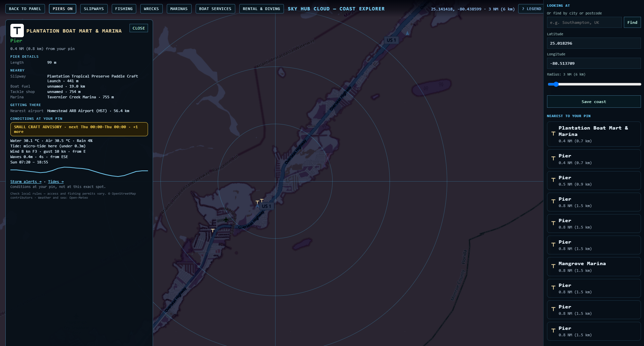Open the Rental & Diving category

[x=261, y=9]
